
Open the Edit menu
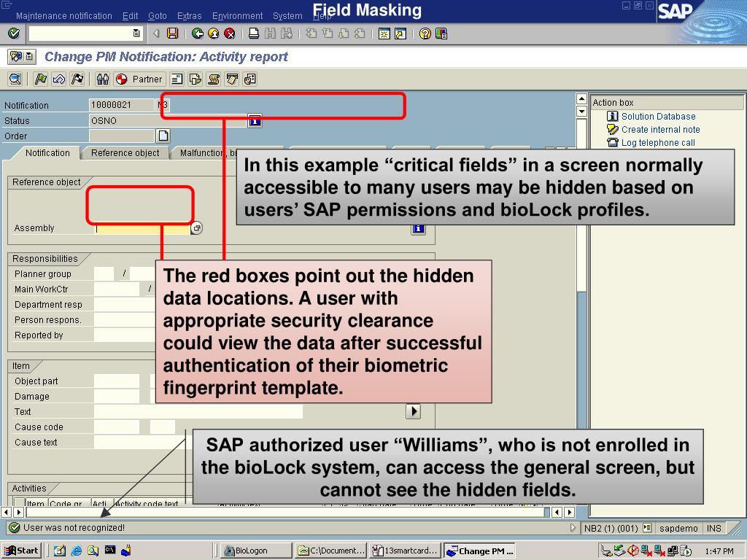pyautogui.click(x=130, y=16)
